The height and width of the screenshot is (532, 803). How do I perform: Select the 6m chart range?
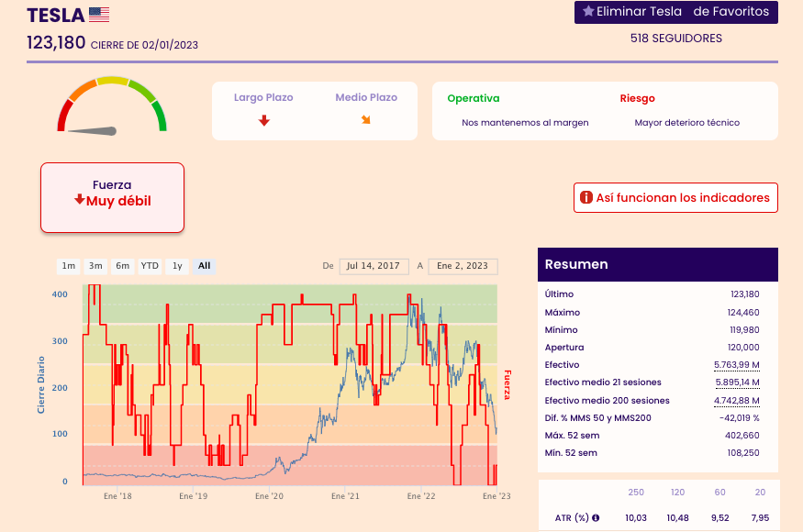(x=123, y=266)
